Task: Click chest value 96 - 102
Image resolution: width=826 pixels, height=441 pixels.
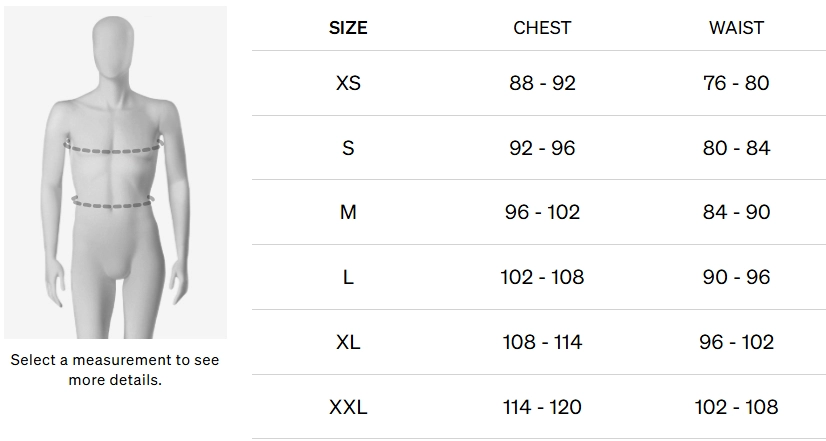Action: (x=542, y=212)
